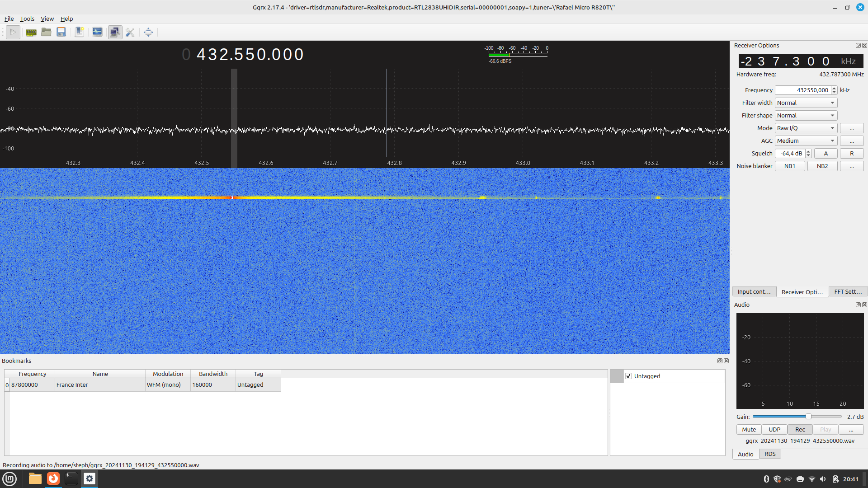Save current settings with the floppy disk icon
This screenshot has width=868, height=488.
tap(61, 32)
